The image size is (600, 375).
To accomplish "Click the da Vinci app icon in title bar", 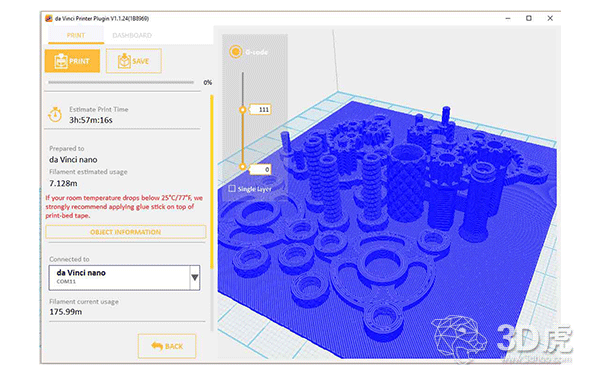I will (49, 18).
